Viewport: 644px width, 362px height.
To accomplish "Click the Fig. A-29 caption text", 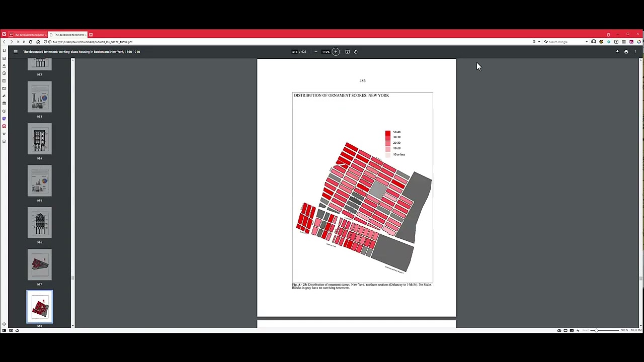I will pos(361,286).
